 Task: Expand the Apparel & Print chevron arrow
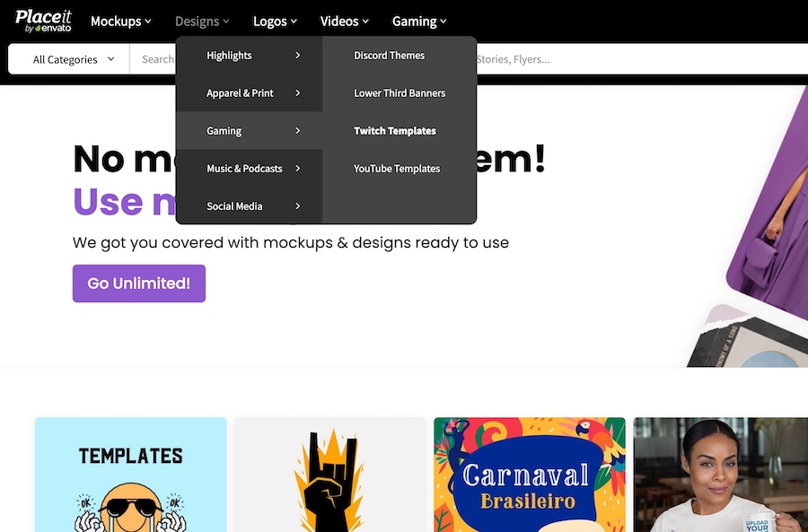298,92
